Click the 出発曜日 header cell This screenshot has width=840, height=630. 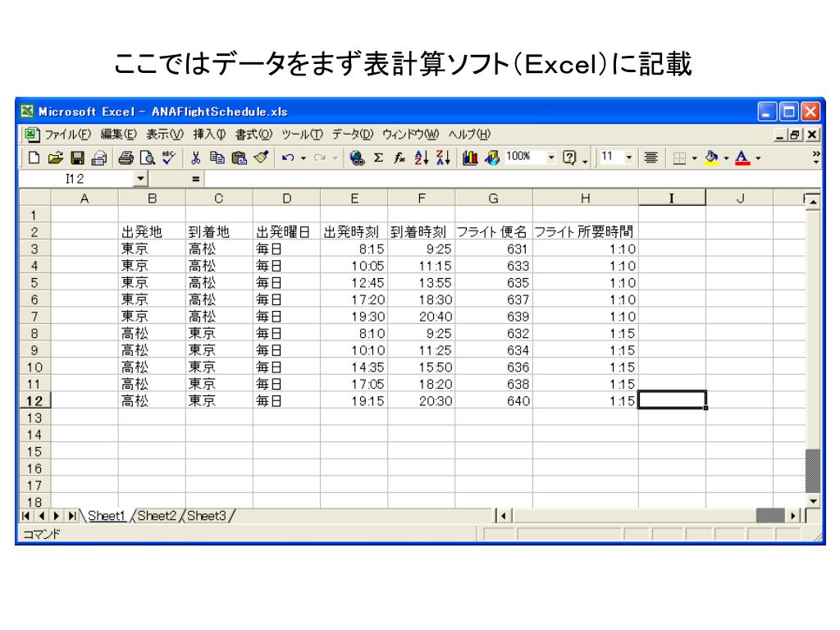286,231
